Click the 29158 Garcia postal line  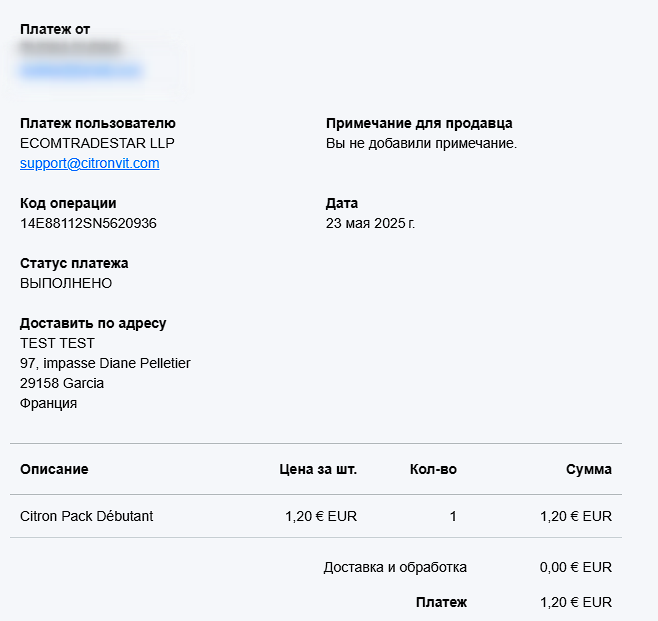[62, 383]
